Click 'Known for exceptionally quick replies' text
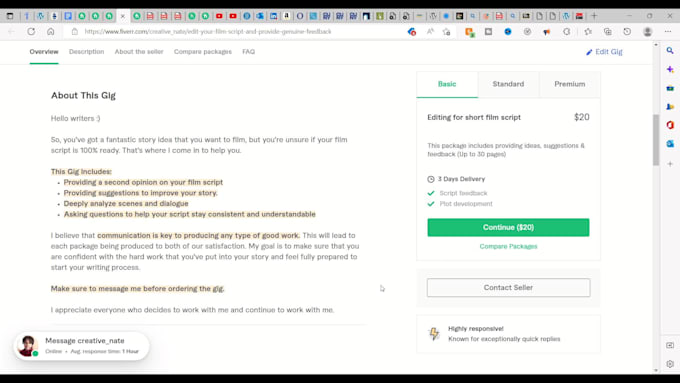The height and width of the screenshot is (383, 680). (x=504, y=339)
